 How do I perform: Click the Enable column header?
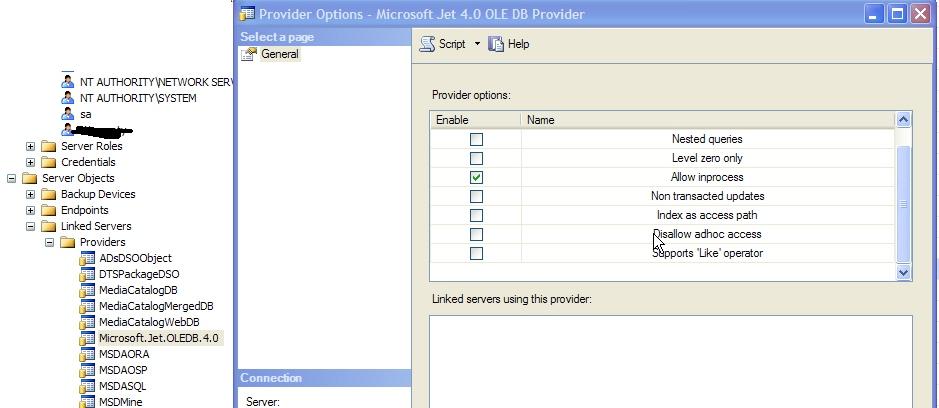click(x=475, y=120)
